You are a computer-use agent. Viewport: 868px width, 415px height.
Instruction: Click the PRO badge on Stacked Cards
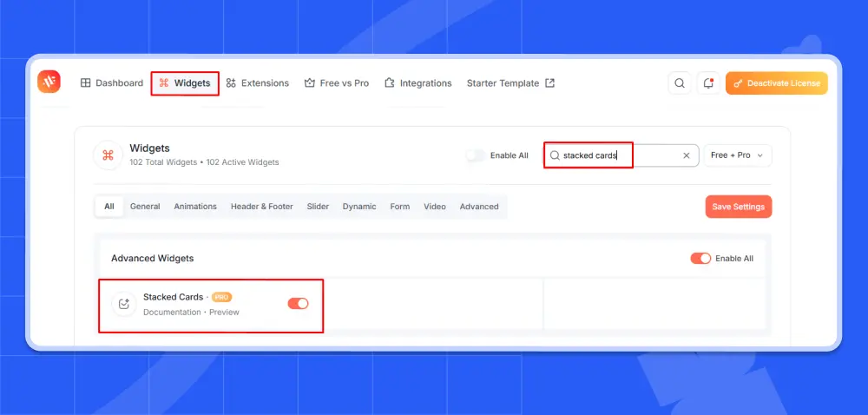point(221,297)
